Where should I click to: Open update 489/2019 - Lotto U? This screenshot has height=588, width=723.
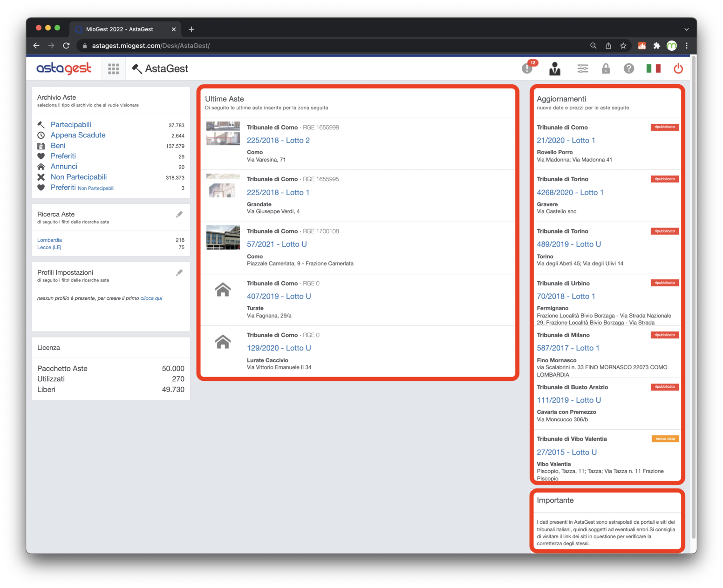pyautogui.click(x=569, y=244)
